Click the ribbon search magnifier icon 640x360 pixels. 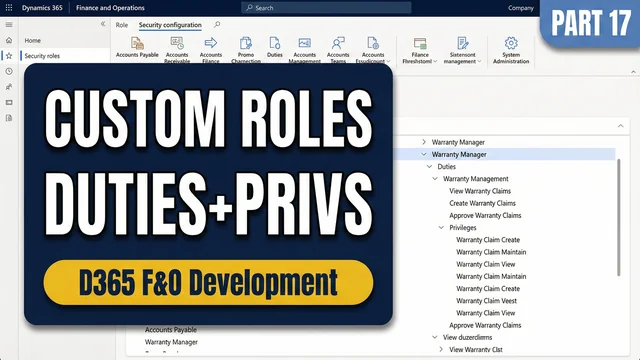(x=217, y=25)
